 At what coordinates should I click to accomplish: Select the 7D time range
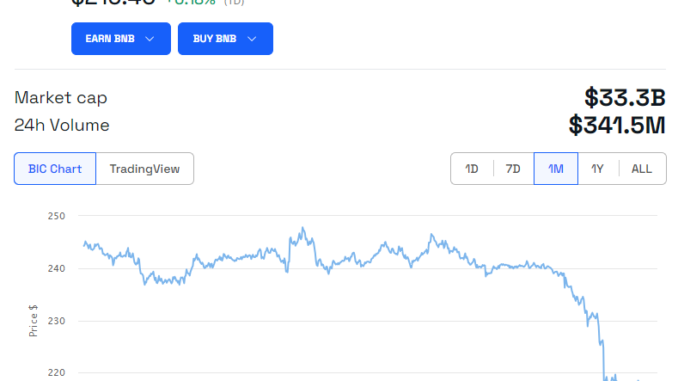513,169
